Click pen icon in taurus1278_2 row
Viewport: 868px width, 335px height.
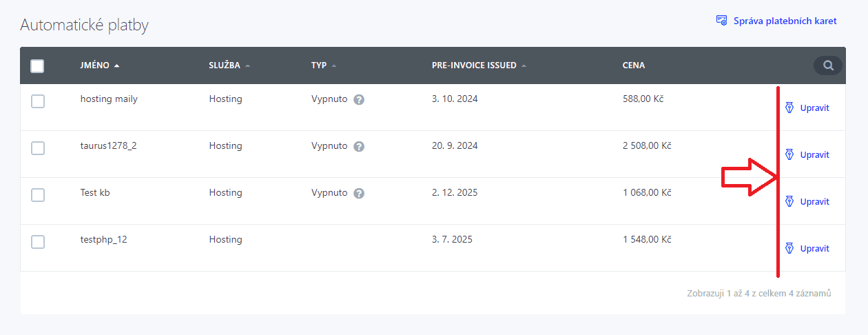pyautogui.click(x=789, y=154)
